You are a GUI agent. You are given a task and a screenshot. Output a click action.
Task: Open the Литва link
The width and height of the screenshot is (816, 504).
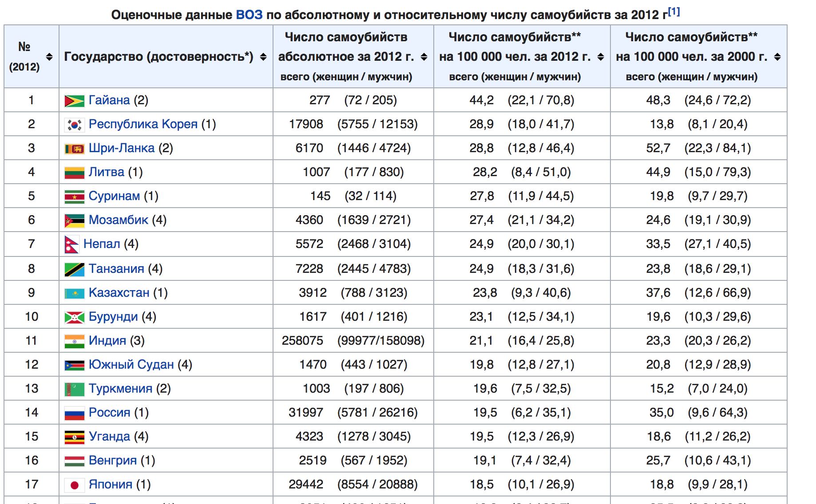tap(107, 172)
